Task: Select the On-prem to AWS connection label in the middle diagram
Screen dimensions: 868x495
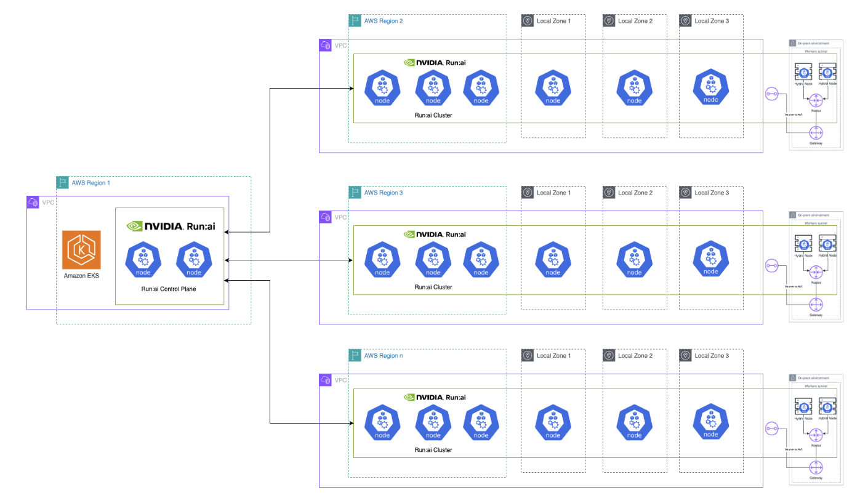Action: 794,286
